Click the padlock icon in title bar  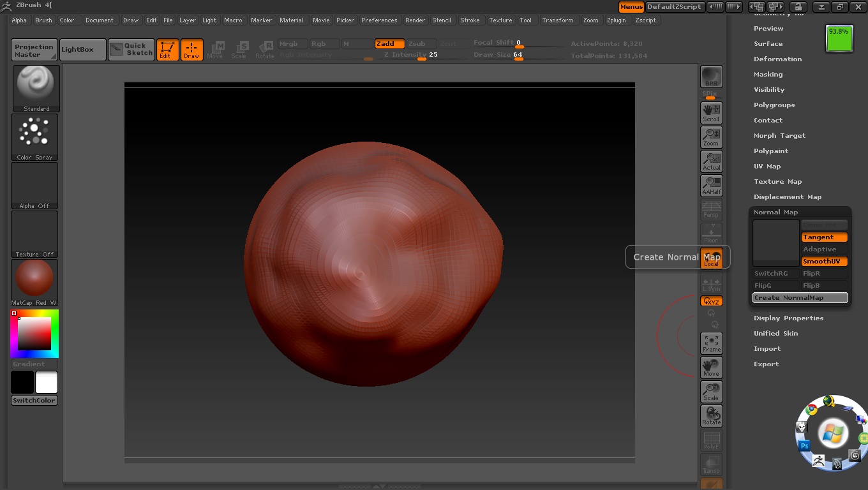click(x=798, y=7)
